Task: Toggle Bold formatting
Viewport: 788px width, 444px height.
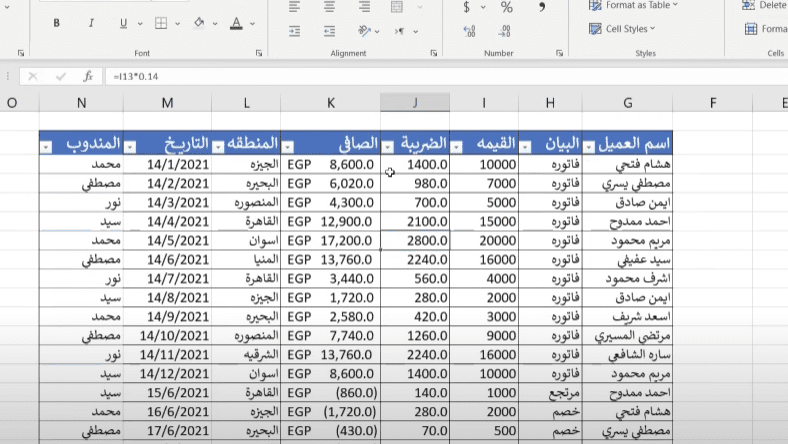Action: pyautogui.click(x=56, y=23)
